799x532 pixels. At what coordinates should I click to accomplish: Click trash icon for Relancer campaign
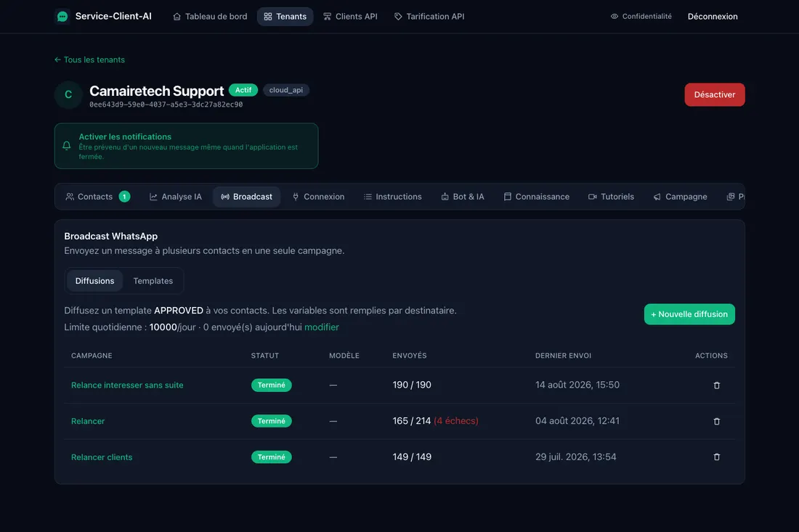coord(716,421)
